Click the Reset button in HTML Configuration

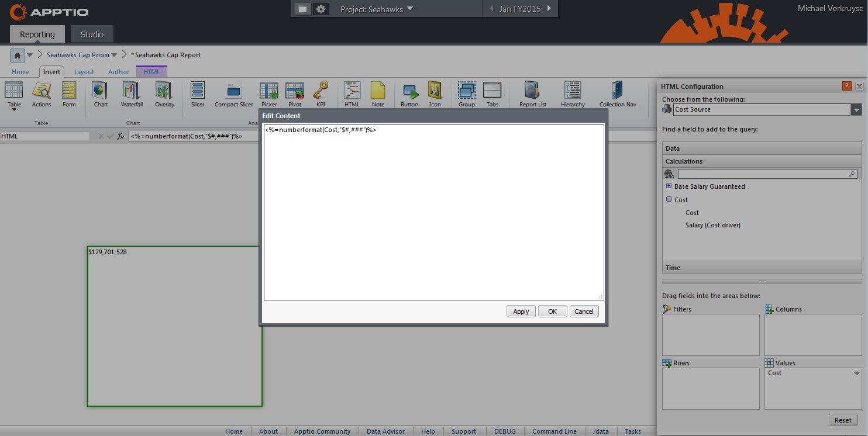(843, 420)
